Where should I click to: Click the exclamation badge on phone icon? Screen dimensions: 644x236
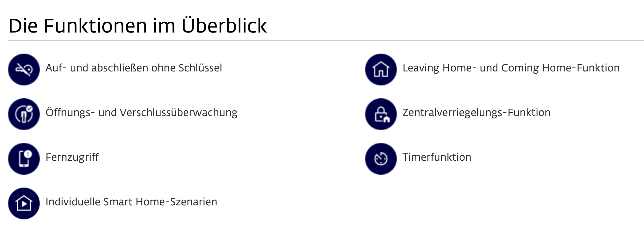click(x=28, y=154)
